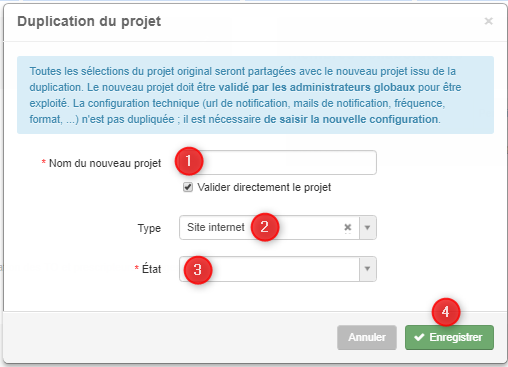Open the Type combo box showing Site internet

point(278,228)
